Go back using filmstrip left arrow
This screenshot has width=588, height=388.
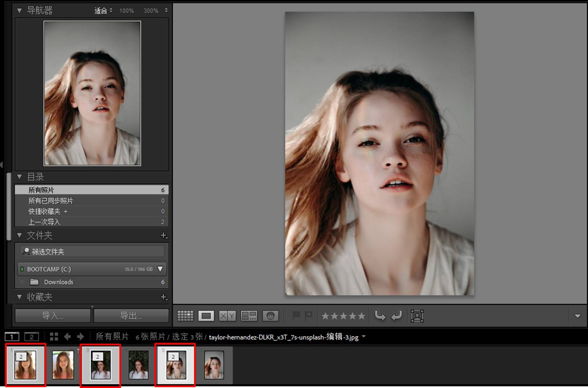point(67,337)
